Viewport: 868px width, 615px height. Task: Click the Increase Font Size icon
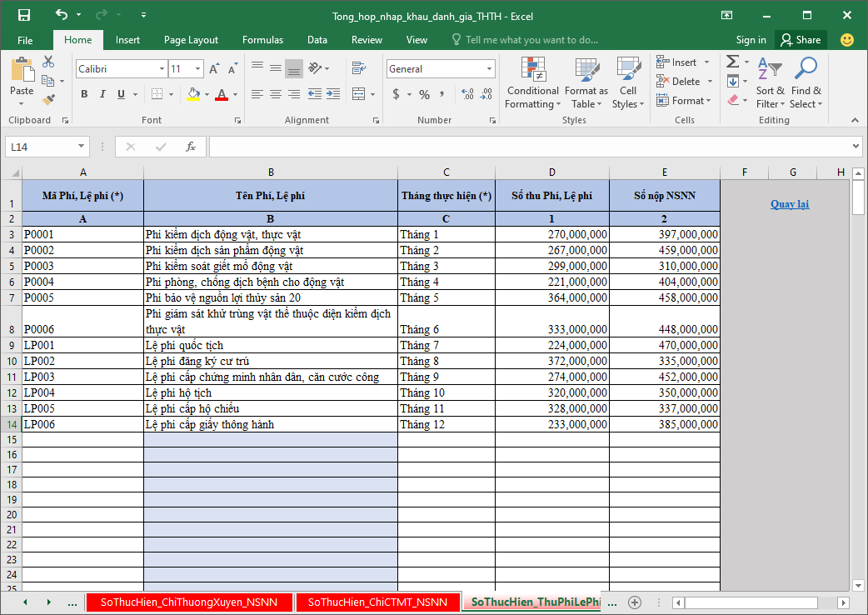coord(214,69)
